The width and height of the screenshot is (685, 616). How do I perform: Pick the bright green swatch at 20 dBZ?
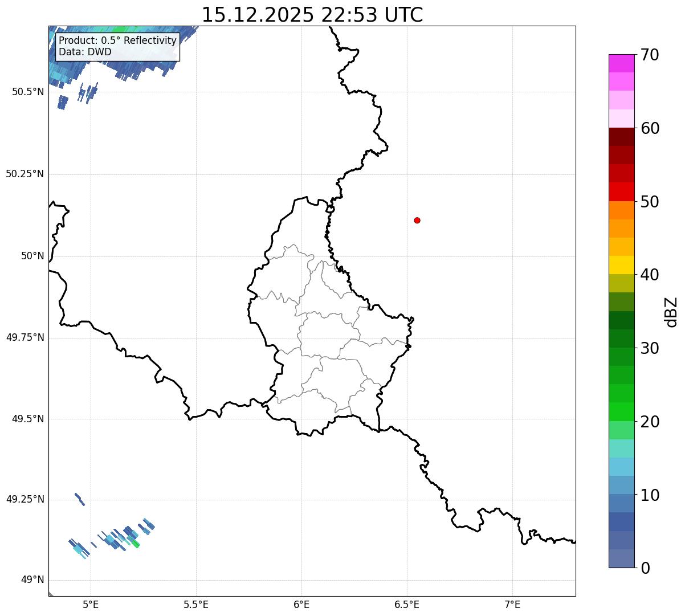coord(622,412)
